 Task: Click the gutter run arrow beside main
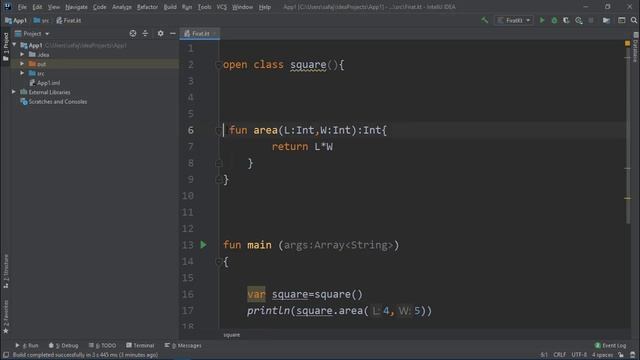[203, 245]
